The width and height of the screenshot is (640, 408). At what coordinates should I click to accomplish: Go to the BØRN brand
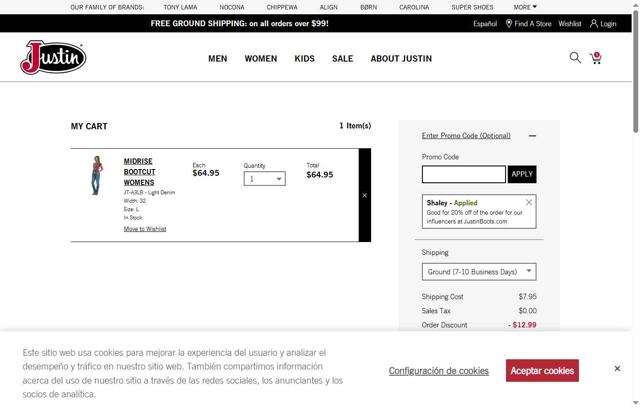pyautogui.click(x=369, y=7)
